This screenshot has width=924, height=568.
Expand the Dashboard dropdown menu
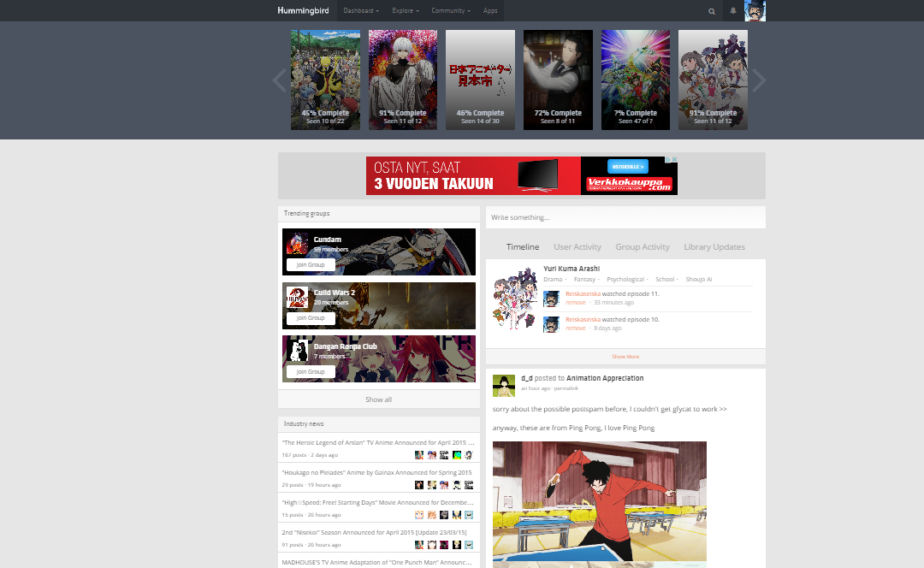coord(361,11)
